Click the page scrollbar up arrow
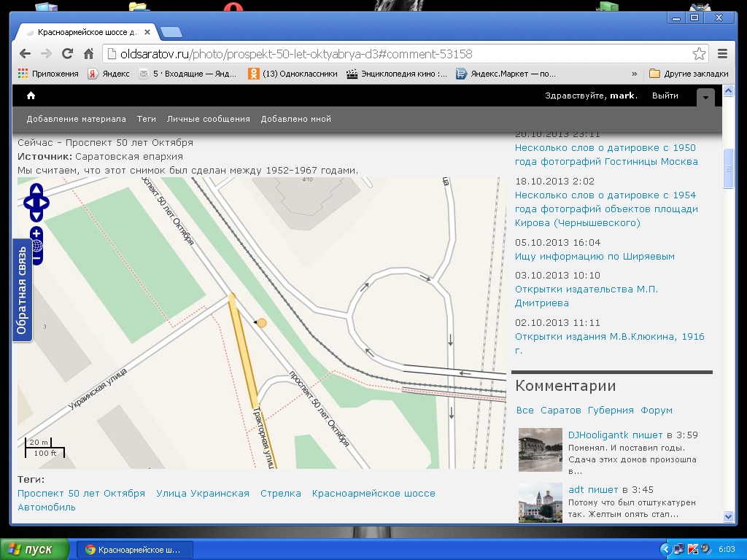Viewport: 747px width, 560px height. [728, 90]
